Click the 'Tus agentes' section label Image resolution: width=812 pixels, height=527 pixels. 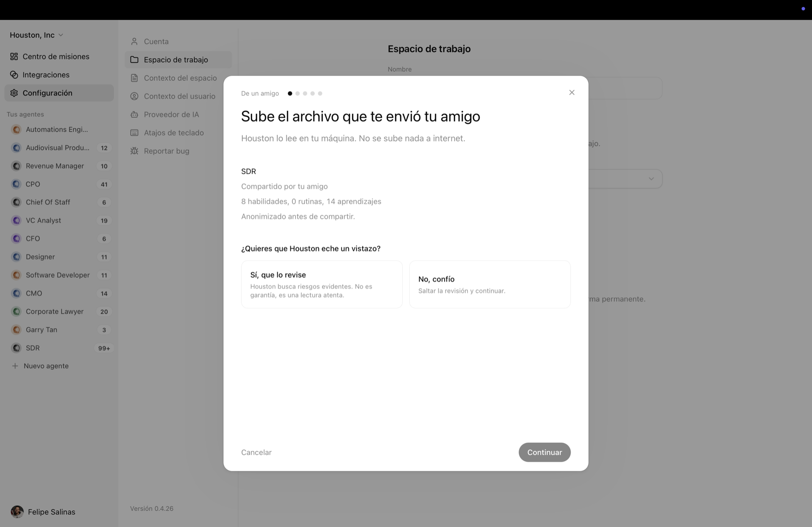tap(25, 115)
